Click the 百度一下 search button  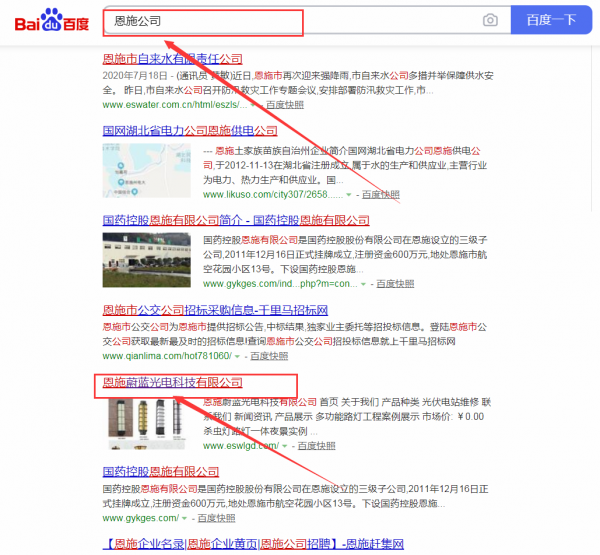click(x=551, y=20)
